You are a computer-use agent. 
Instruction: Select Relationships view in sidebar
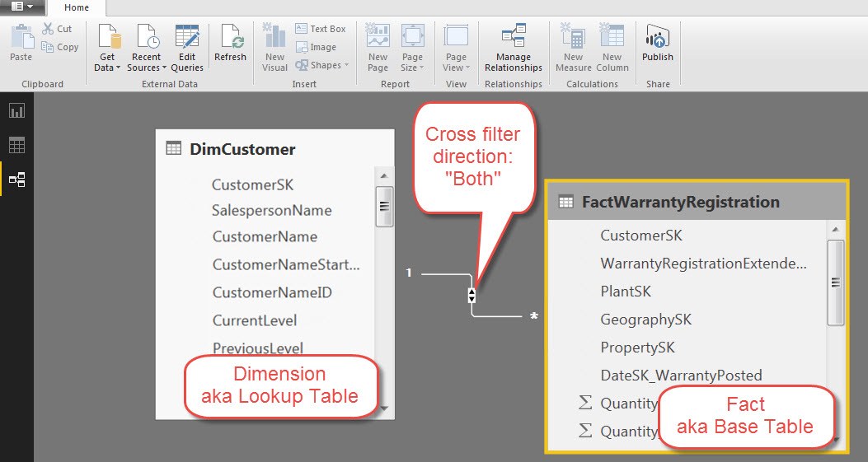(16, 180)
